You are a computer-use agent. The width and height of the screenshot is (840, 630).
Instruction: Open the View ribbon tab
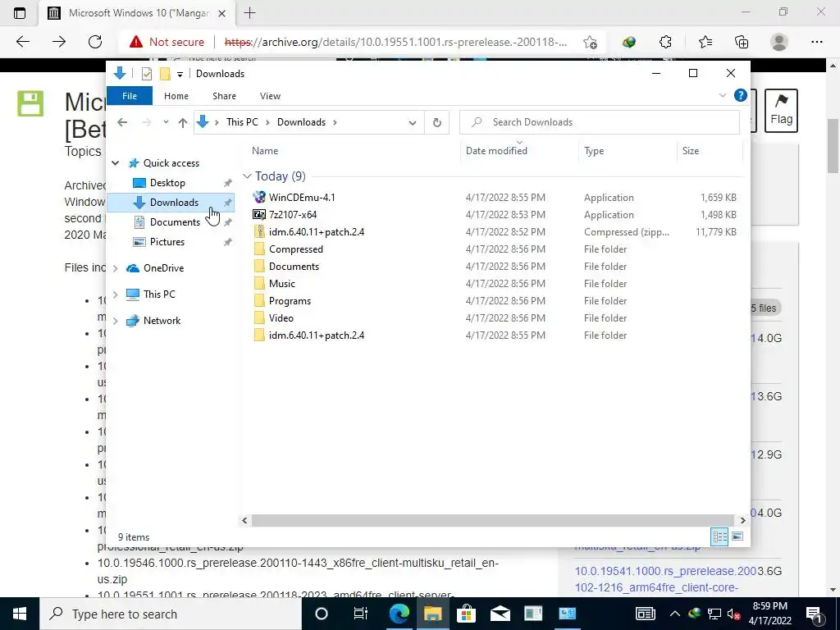click(x=270, y=96)
